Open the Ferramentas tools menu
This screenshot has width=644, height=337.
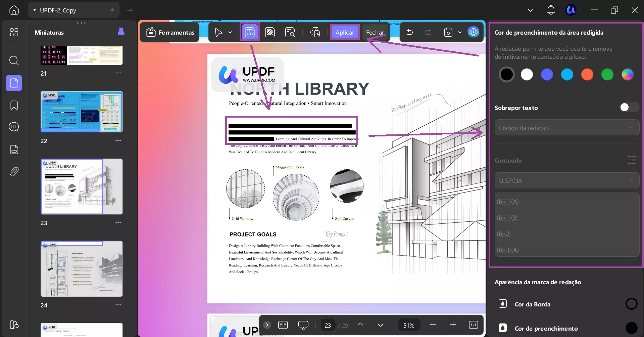pos(170,32)
